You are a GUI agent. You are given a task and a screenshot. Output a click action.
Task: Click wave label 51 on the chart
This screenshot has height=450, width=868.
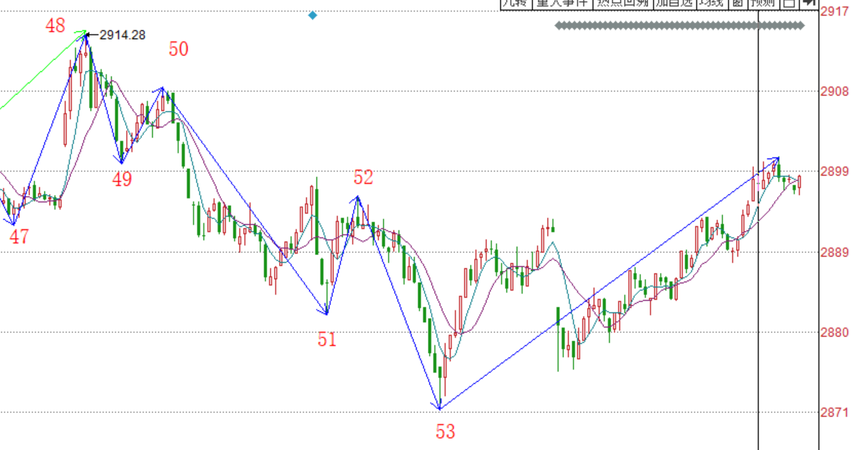(x=327, y=339)
